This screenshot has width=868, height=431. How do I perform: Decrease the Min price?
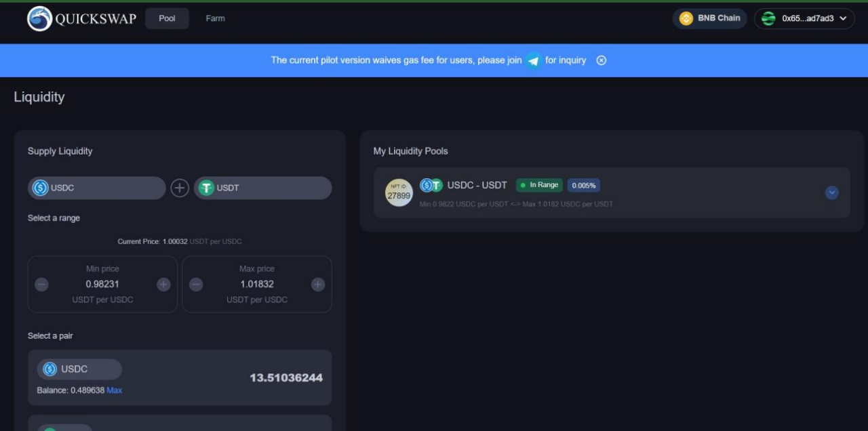pyautogui.click(x=41, y=285)
